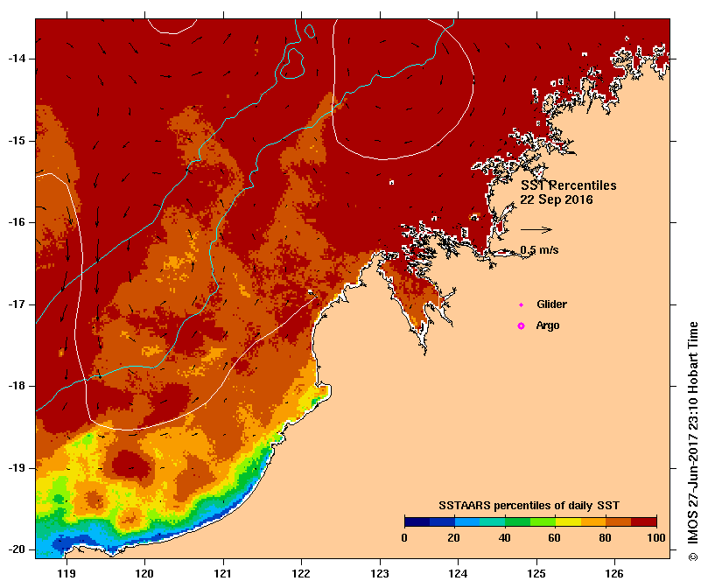Image resolution: width=708 pixels, height=588 pixels.
Task: Click longitude axis label '123'
Action: point(380,573)
